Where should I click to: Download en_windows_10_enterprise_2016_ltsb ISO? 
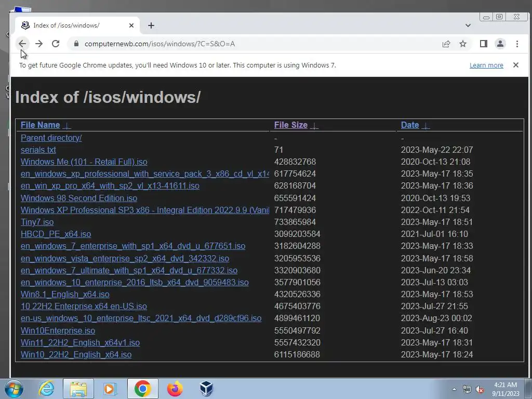point(135,282)
